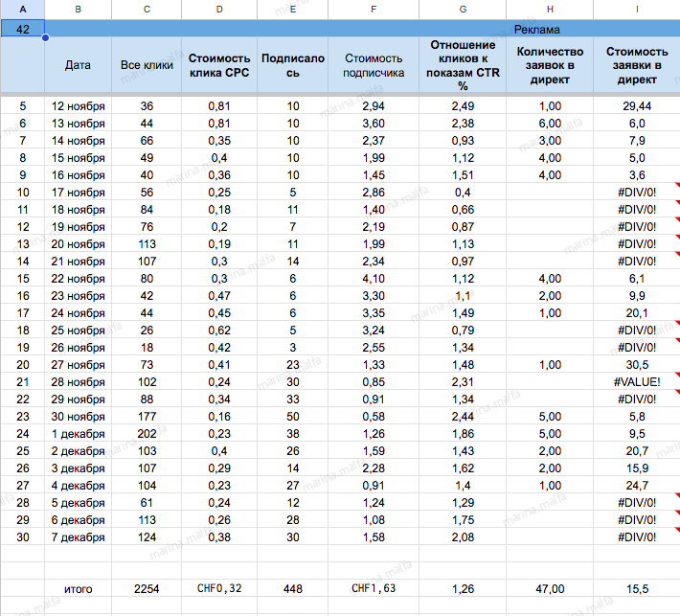The width and height of the screenshot is (680, 616).
Task: Click the 6,00 requests cell for 13 ноября
Action: 550,124
